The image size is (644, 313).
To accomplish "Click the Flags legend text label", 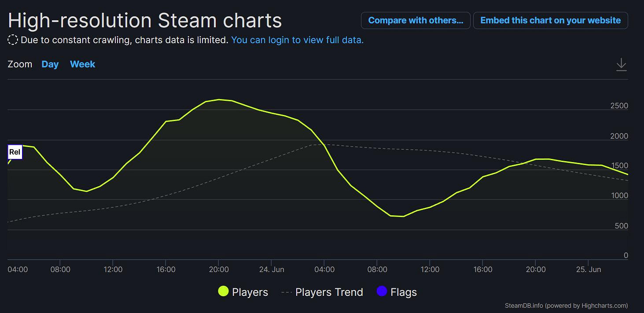I will (403, 292).
